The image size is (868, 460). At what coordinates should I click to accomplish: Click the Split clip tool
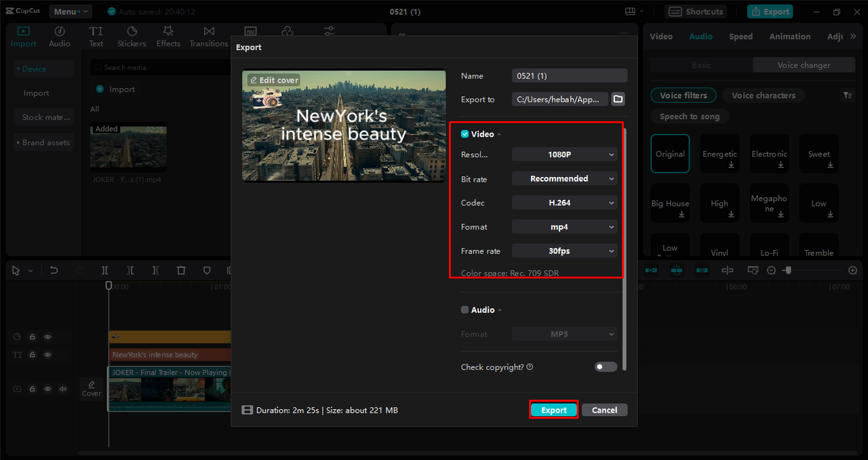click(105, 270)
